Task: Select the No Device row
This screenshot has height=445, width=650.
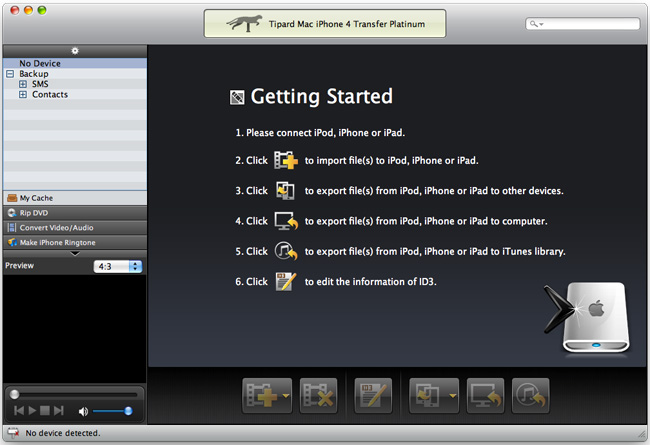Action: [75, 63]
